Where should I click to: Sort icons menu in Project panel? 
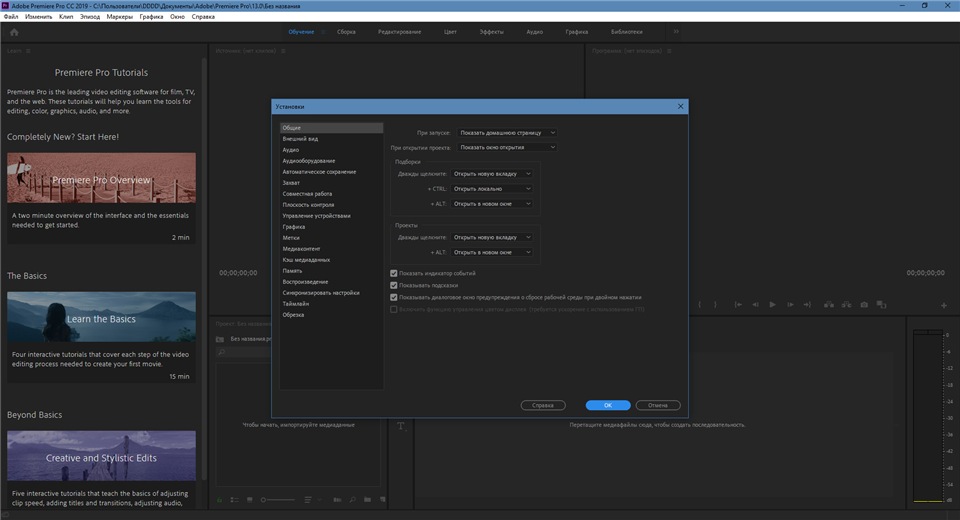point(308,500)
